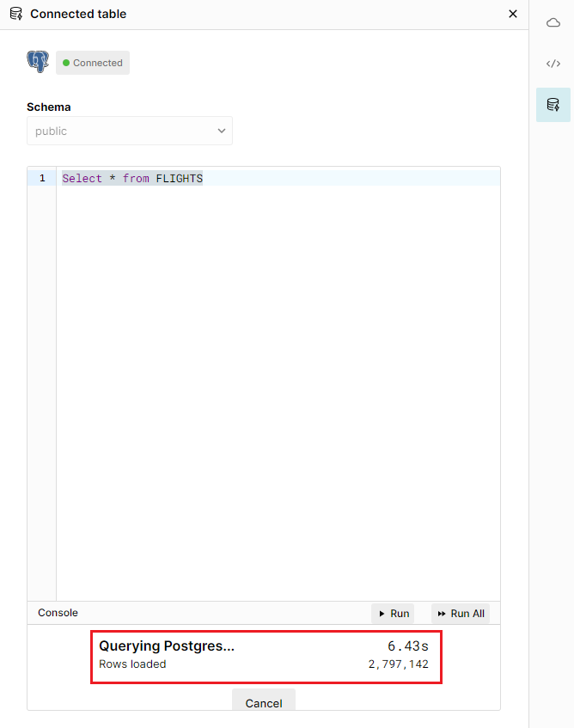Viewport: 574px width, 728px height.
Task: Click the 6.43s elapsed time readout
Action: pos(407,646)
